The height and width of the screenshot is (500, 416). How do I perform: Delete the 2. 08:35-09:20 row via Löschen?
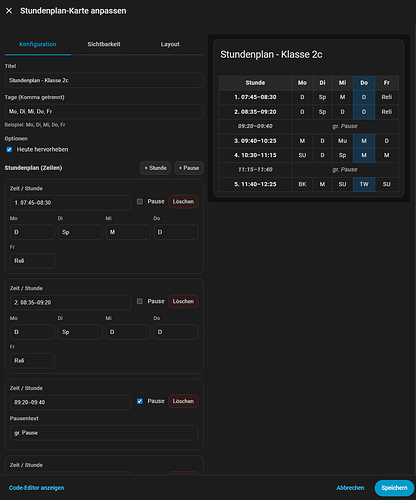tap(183, 301)
